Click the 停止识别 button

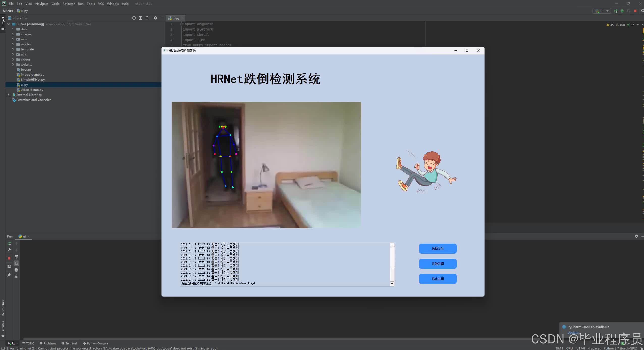pos(438,279)
